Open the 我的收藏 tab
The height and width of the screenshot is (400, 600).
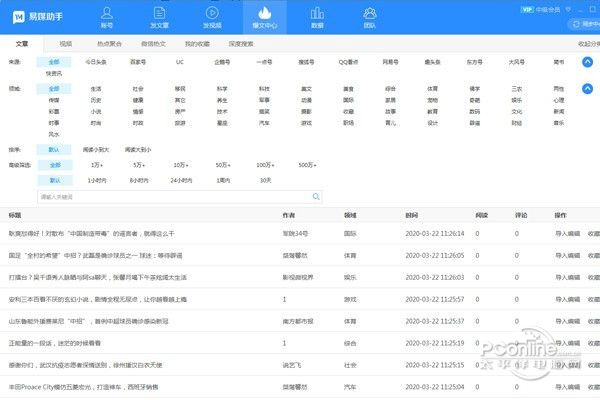pos(198,44)
